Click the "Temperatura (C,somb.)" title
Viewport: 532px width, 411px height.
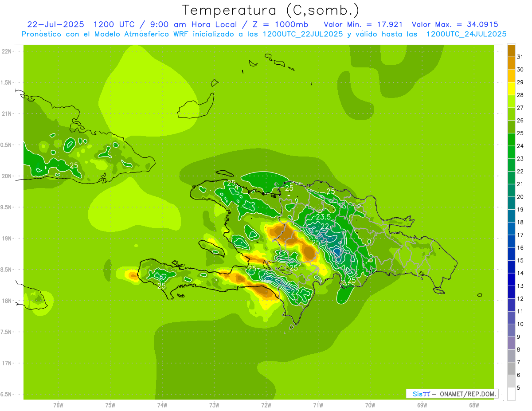[x=271, y=10]
